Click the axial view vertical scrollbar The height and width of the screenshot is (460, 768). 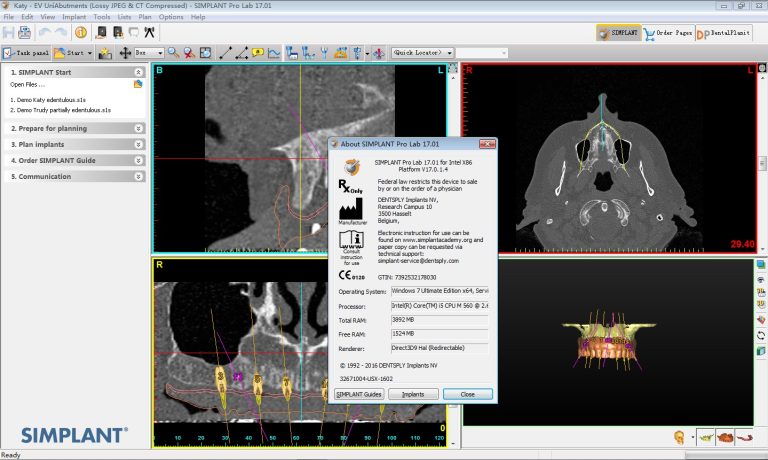(x=762, y=163)
